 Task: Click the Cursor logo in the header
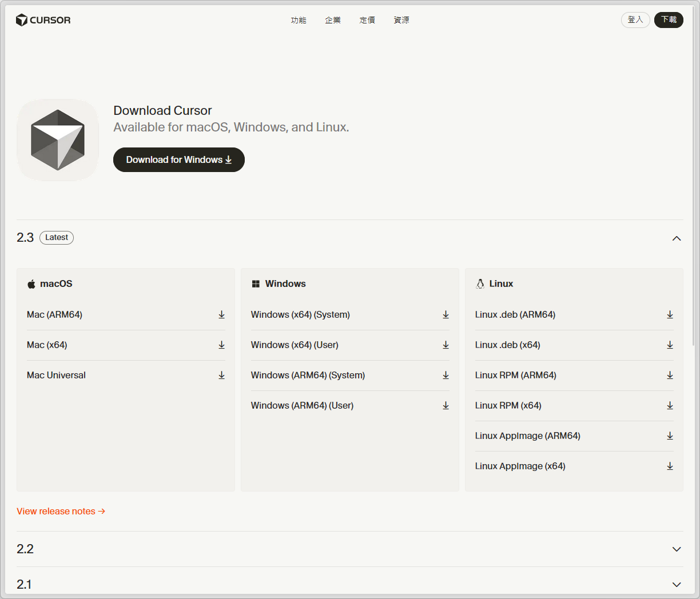click(43, 19)
